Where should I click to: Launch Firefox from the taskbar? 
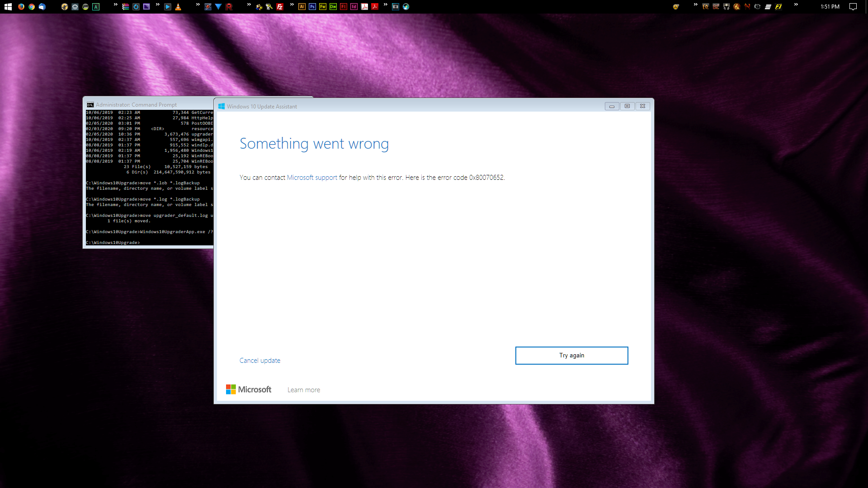21,7
